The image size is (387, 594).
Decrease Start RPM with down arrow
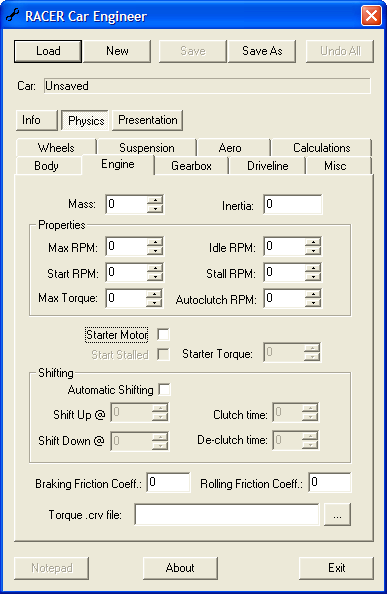(x=155, y=276)
